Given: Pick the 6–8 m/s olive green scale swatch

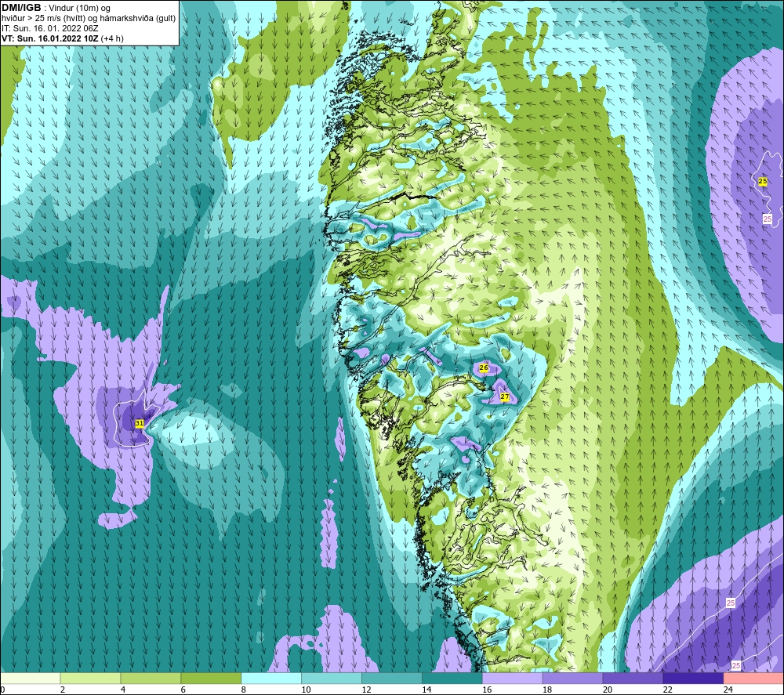Looking at the screenshot, I should pos(211,678).
